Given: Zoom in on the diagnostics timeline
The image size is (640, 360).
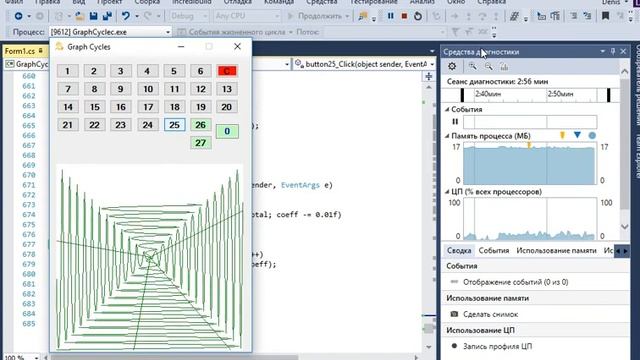Looking at the screenshot, I should pyautogui.click(x=473, y=66).
